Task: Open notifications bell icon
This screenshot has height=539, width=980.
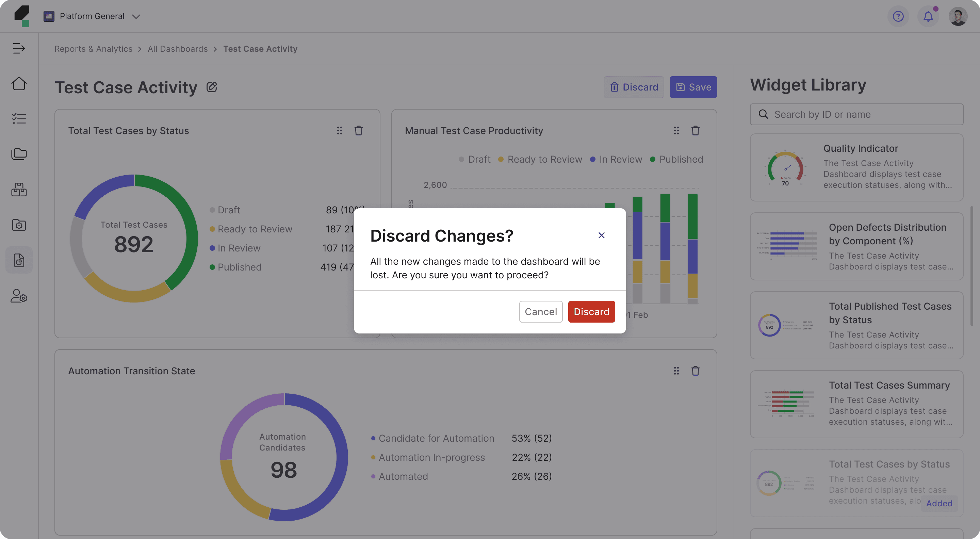Action: click(928, 16)
